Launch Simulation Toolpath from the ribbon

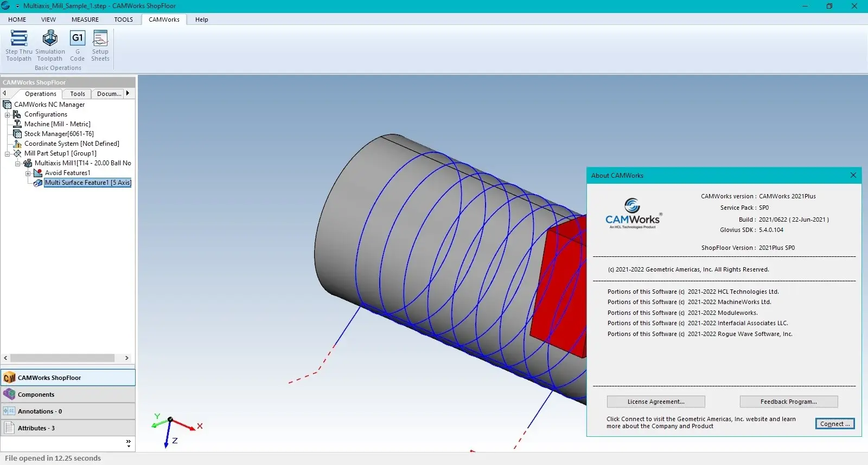50,39
